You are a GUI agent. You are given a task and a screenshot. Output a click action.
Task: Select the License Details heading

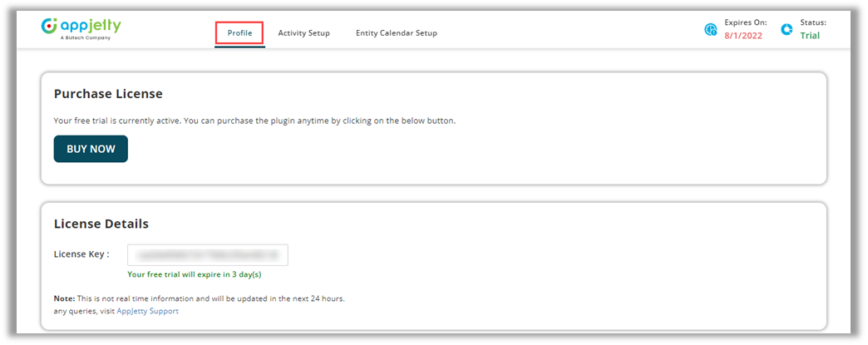101,224
